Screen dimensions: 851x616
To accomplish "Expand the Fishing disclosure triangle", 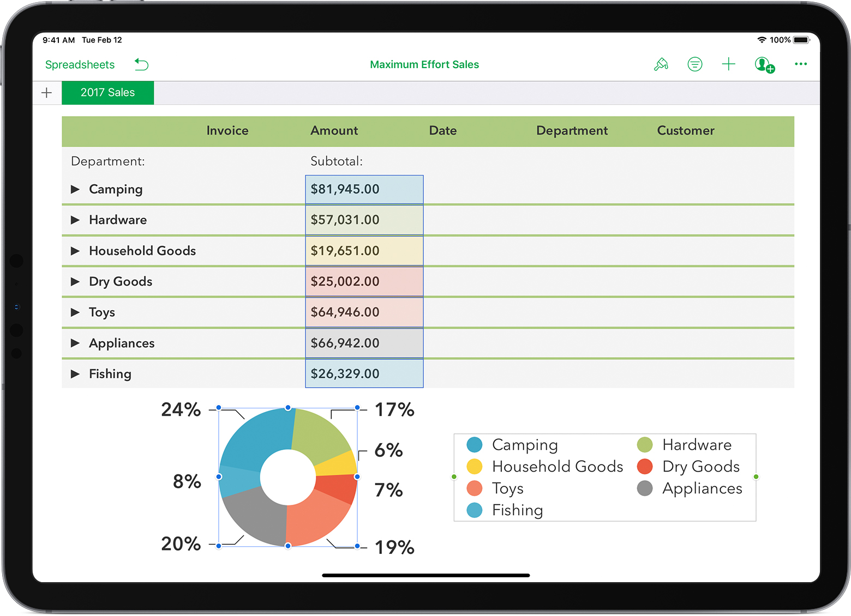I will [x=75, y=374].
